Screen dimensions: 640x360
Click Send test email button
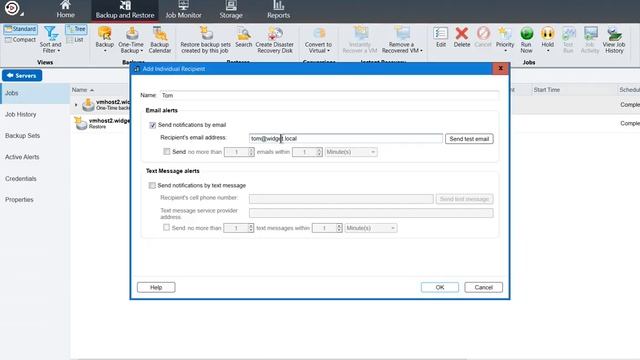click(x=469, y=139)
